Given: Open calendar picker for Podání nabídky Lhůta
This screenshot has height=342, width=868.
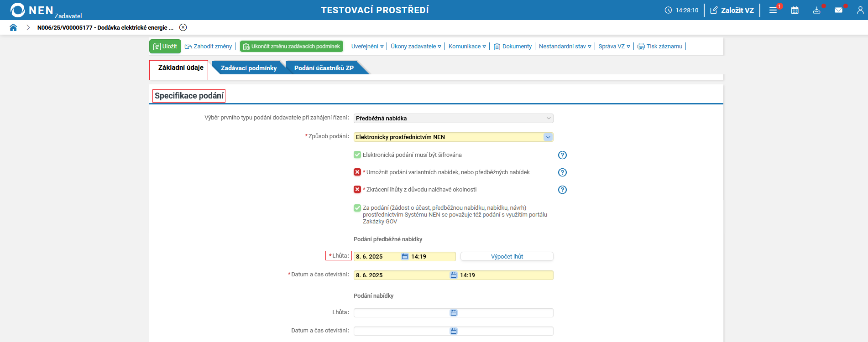Looking at the screenshot, I should coord(454,313).
